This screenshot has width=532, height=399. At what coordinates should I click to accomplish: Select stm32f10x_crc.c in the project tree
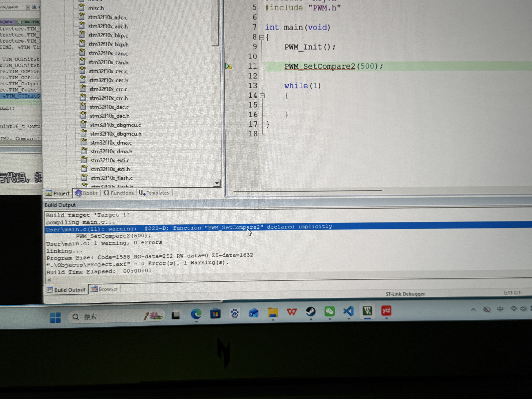108,89
